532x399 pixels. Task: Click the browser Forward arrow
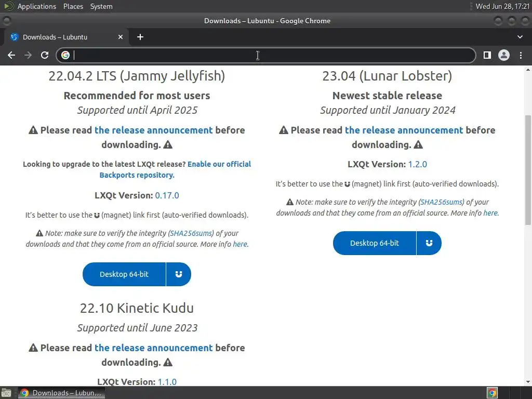pyautogui.click(x=28, y=55)
